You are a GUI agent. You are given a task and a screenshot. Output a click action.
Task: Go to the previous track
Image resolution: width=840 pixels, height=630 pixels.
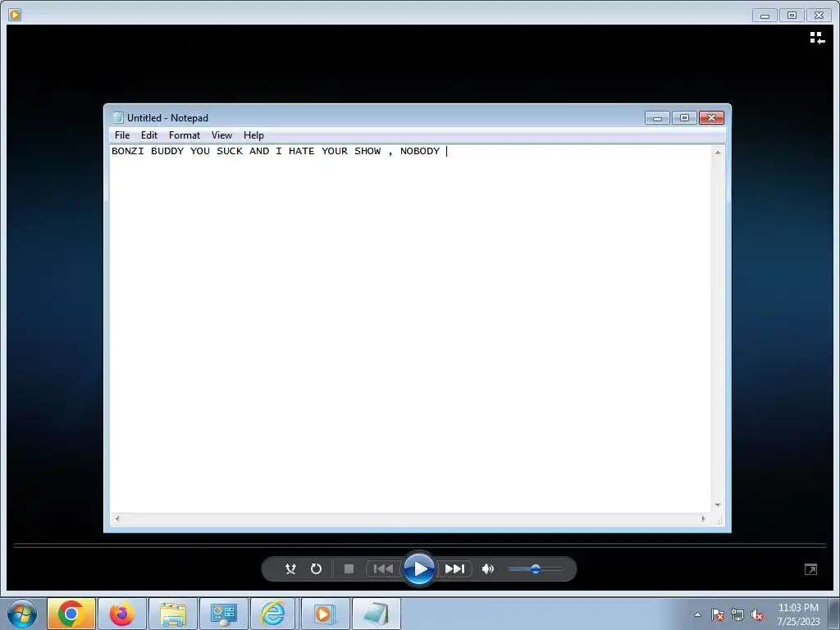(383, 569)
